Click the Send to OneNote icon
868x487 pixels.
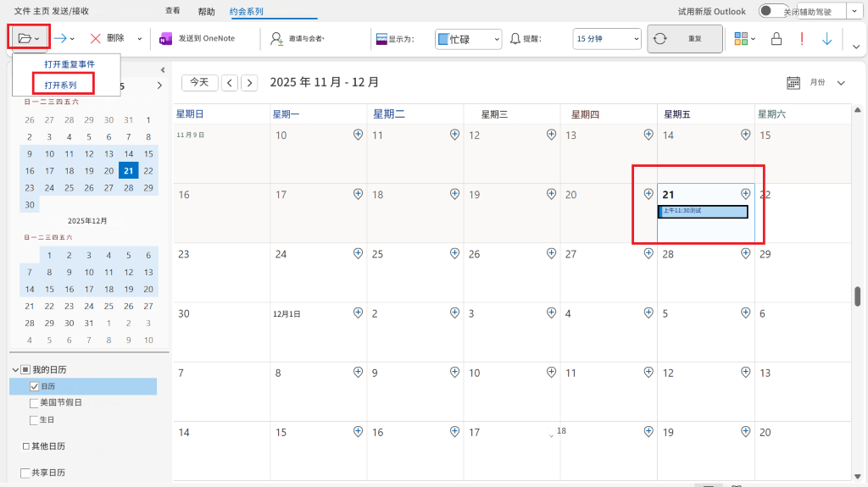(x=165, y=38)
